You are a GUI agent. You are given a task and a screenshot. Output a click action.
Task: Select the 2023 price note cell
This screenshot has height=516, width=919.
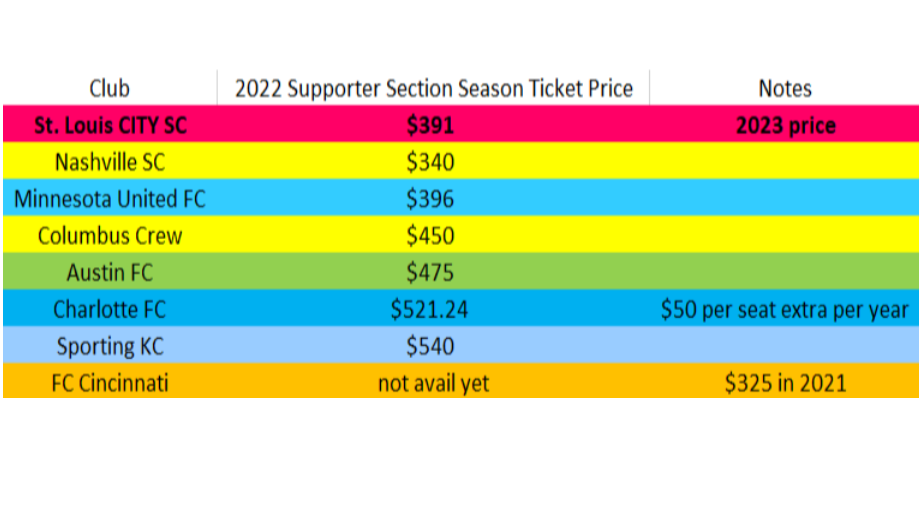(785, 126)
